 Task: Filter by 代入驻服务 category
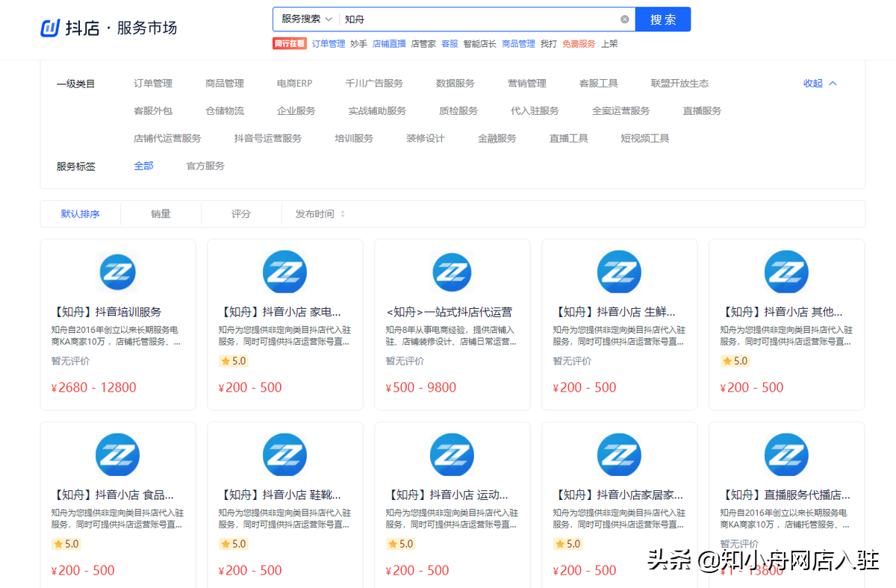(535, 111)
